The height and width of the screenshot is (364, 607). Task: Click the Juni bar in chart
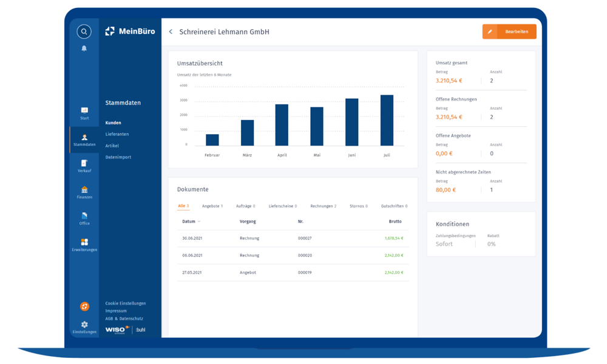click(352, 122)
